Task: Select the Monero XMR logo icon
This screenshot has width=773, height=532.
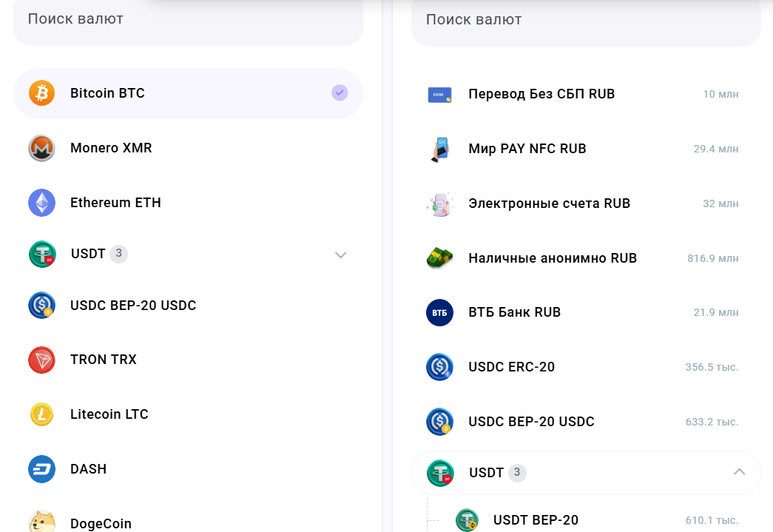Action: pyautogui.click(x=42, y=148)
